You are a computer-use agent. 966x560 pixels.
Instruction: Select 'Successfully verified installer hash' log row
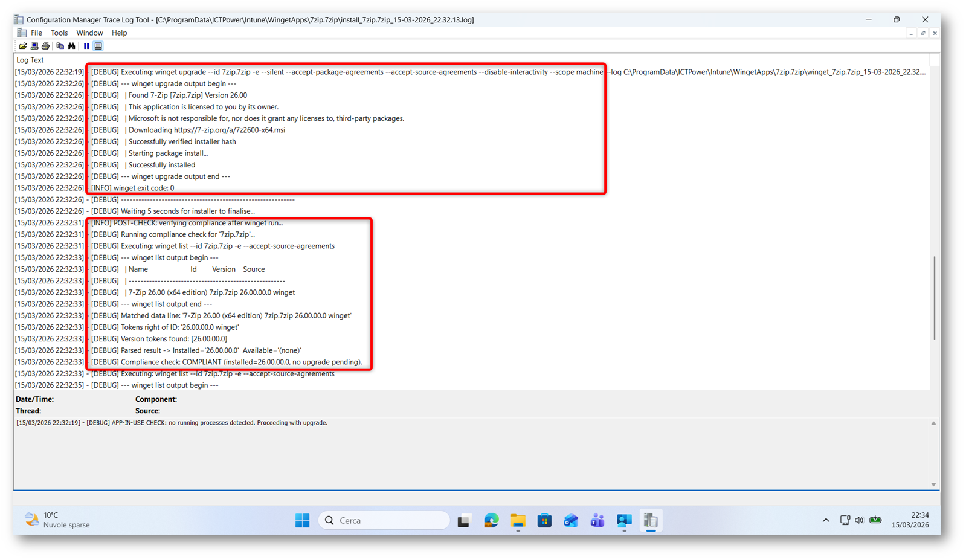coord(471,141)
